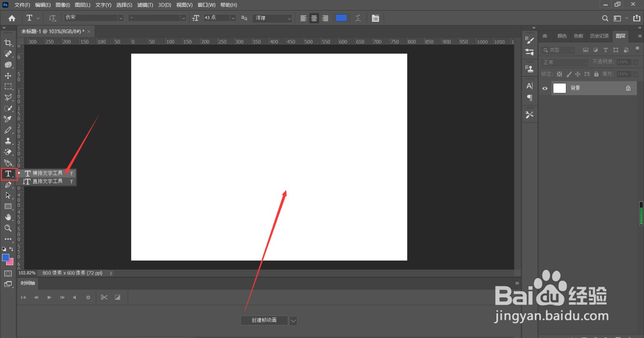
Task: Select the Eraser tool
Action: [x=8, y=152]
